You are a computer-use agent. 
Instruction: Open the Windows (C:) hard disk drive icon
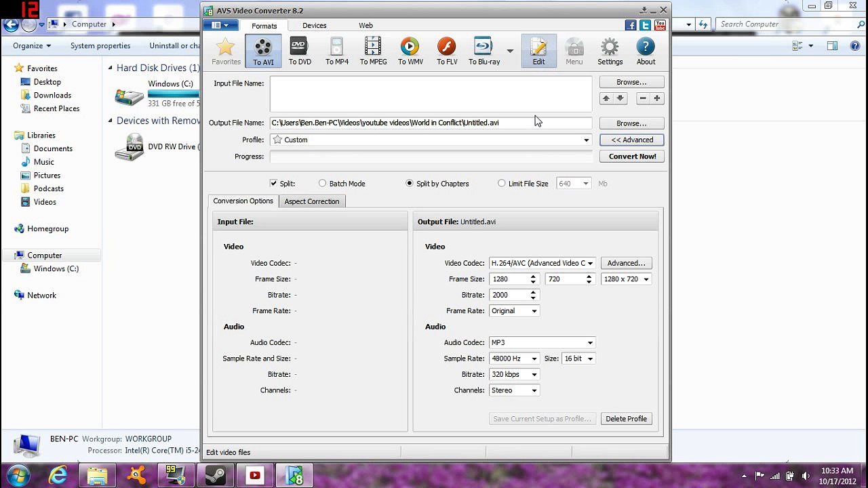[x=129, y=96]
